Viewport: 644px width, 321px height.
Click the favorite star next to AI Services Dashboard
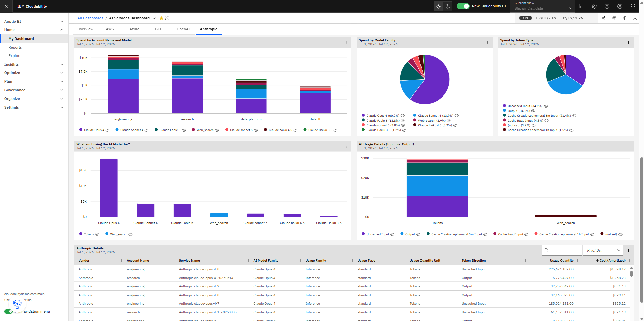coord(161,18)
